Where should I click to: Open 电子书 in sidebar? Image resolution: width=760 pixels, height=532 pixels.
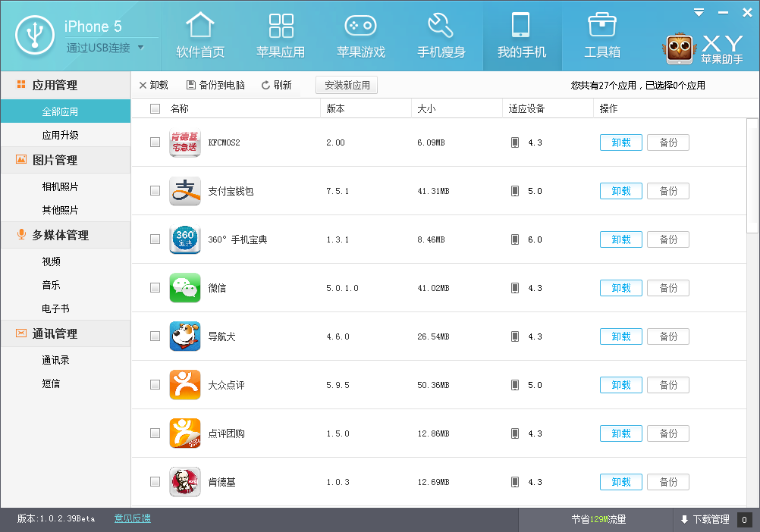(65, 308)
